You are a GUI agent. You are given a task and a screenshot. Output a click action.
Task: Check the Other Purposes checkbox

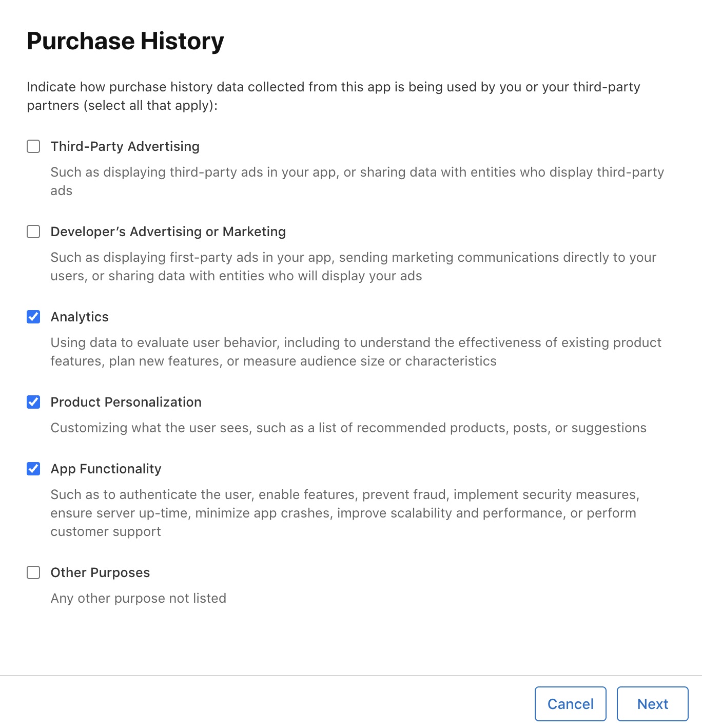coord(33,572)
